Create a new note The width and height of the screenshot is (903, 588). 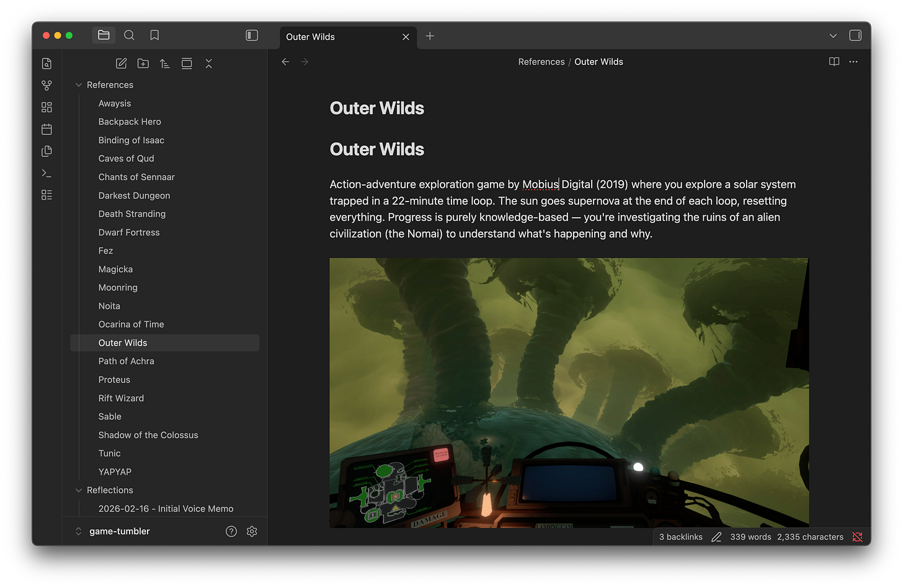click(122, 63)
